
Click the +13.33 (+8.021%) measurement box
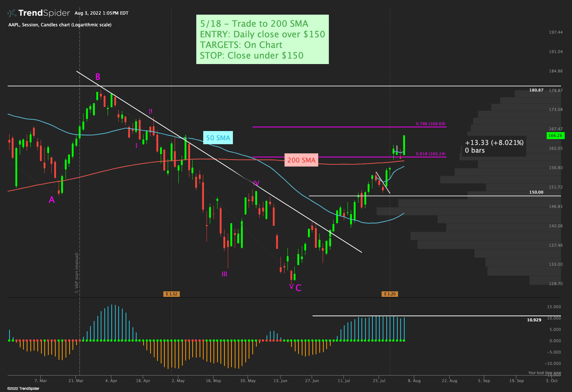(x=494, y=146)
